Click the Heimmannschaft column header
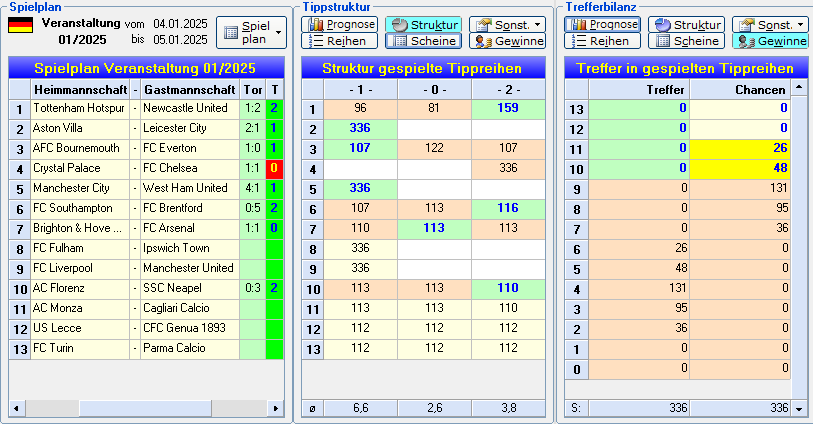Screen dimensions: 813x424 [80, 90]
